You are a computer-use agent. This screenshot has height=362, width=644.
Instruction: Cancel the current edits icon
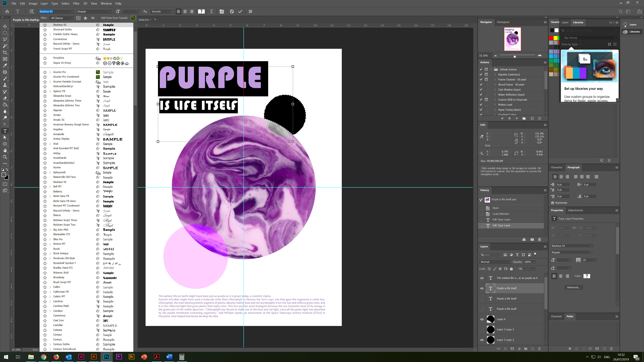[x=232, y=12]
